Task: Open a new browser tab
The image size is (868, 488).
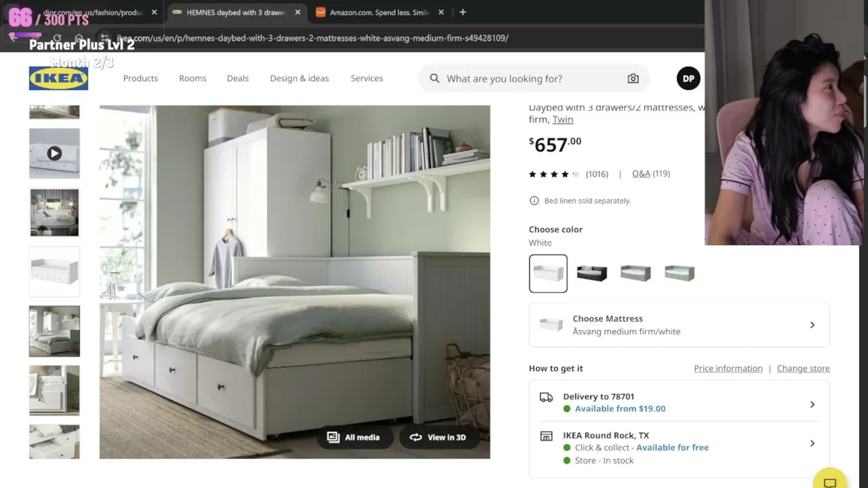Action: click(x=462, y=12)
